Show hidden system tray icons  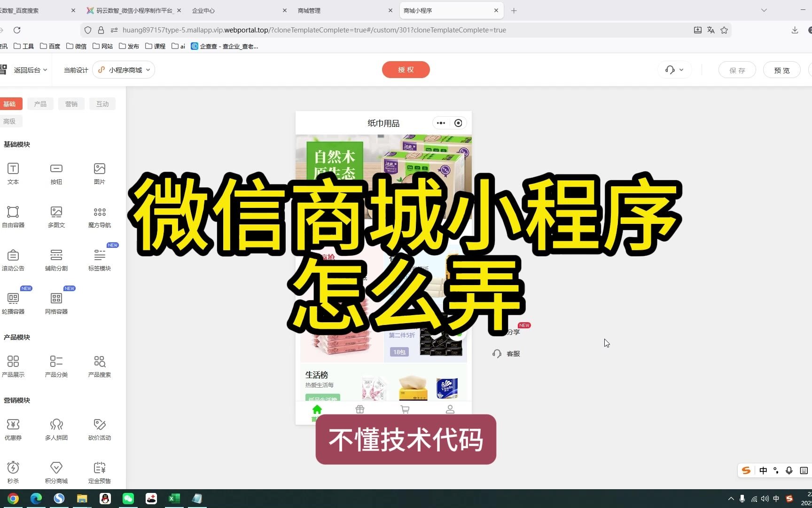click(x=731, y=499)
